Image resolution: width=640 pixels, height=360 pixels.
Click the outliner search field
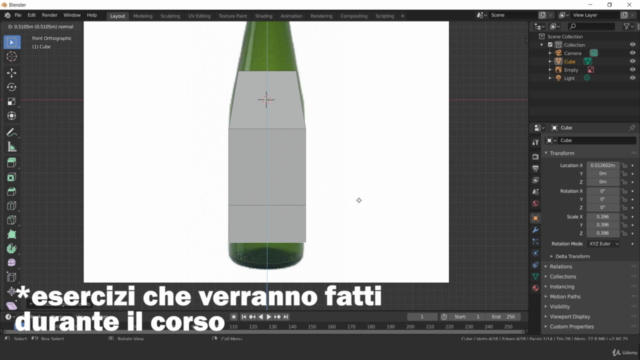pyautogui.click(x=591, y=27)
